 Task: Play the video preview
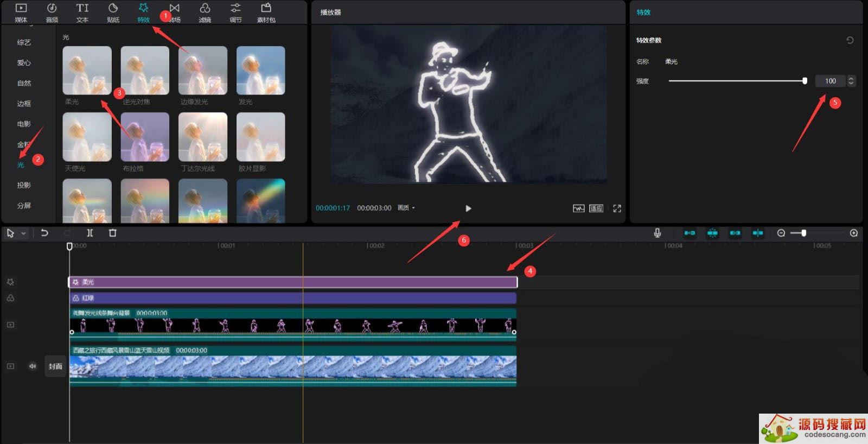coord(468,208)
